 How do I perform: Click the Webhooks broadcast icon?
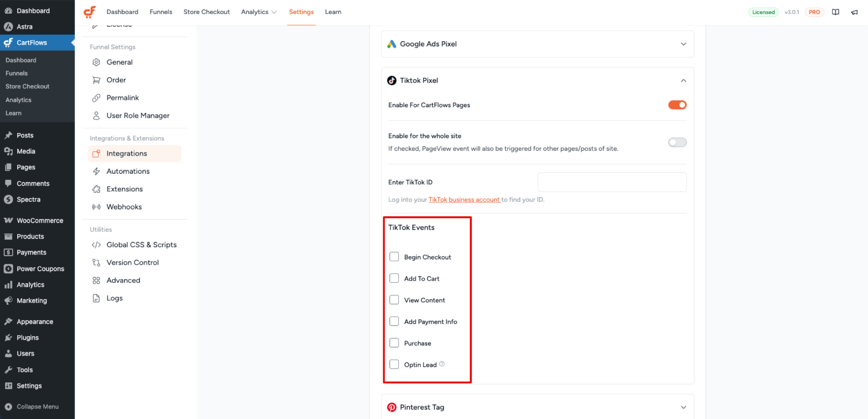[x=96, y=207]
